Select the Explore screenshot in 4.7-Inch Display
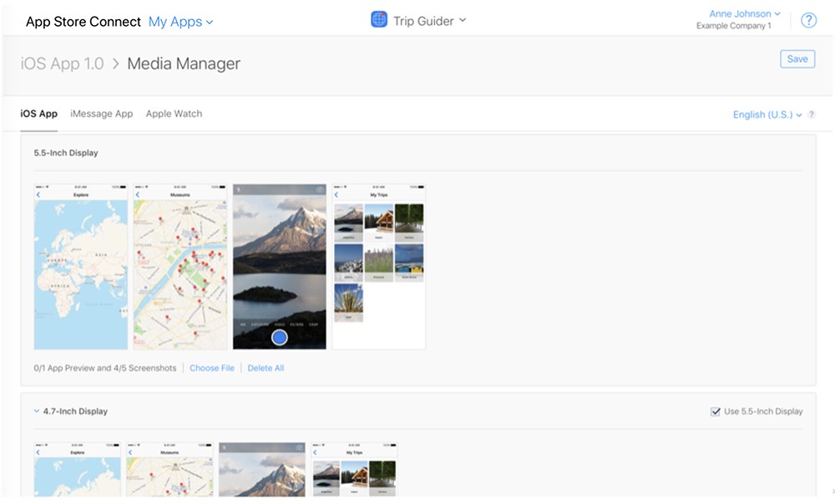The width and height of the screenshot is (835, 504). click(77, 470)
